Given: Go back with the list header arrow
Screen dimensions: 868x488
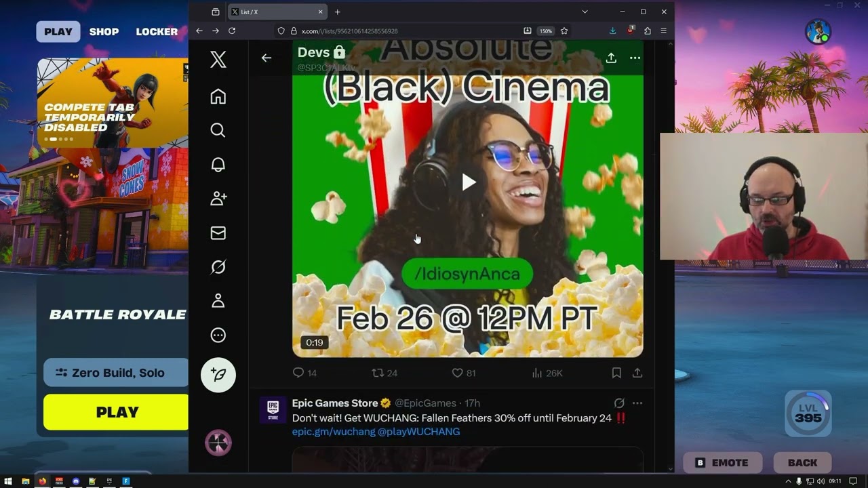Looking at the screenshot, I should point(267,58).
